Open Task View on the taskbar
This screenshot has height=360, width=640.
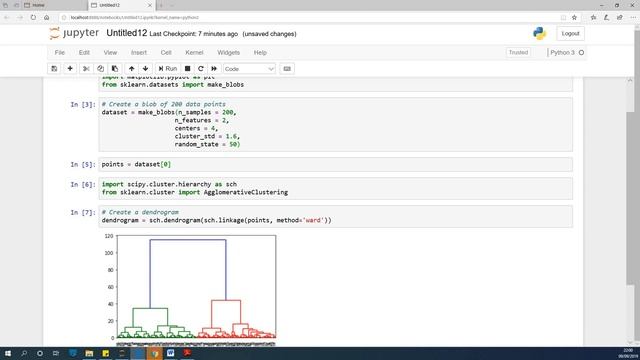tap(56, 353)
